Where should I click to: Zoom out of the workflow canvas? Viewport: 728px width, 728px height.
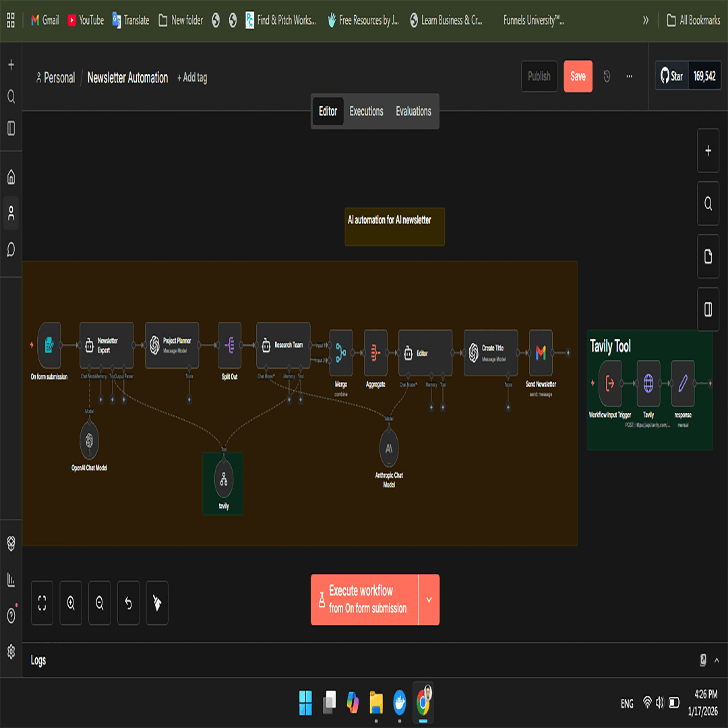click(99, 603)
